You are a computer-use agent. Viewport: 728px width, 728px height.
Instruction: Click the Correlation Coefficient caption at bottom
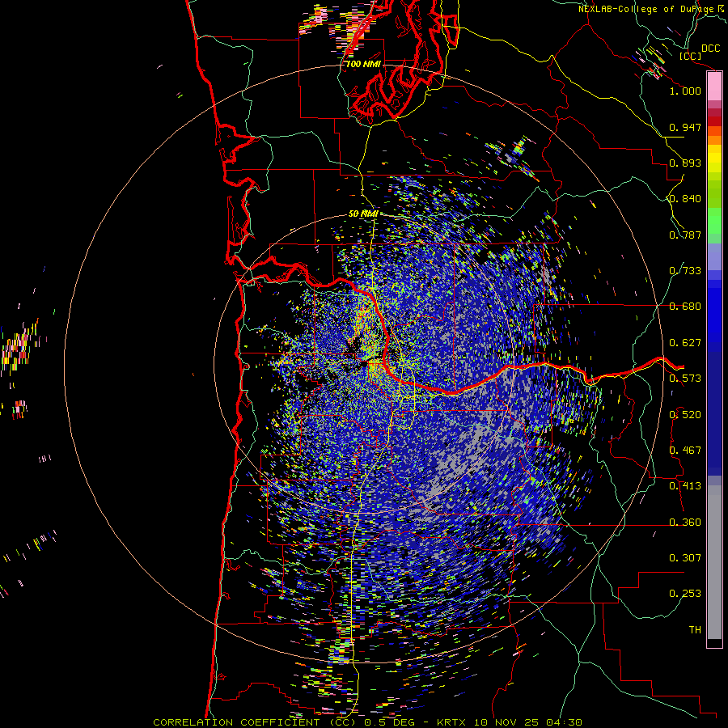point(368,722)
